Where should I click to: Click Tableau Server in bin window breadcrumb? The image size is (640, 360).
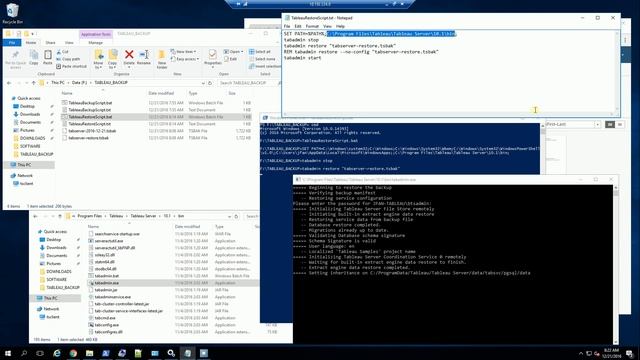pyautogui.click(x=143, y=216)
